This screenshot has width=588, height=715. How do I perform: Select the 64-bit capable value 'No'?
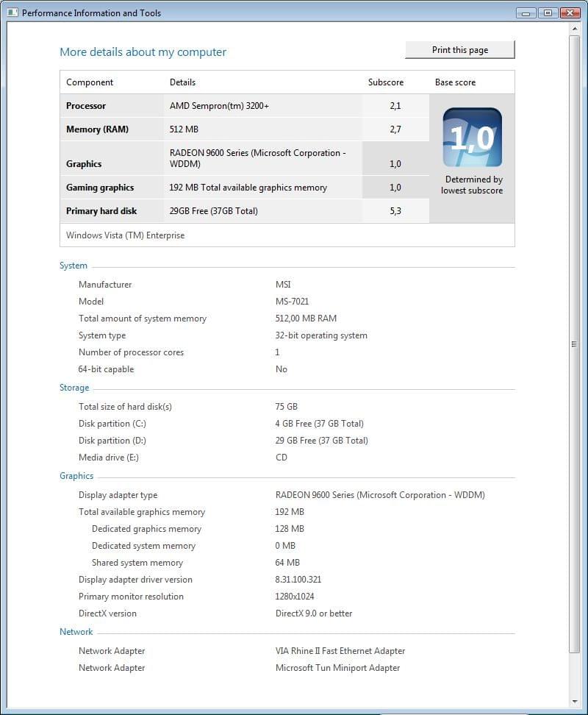[x=281, y=369]
